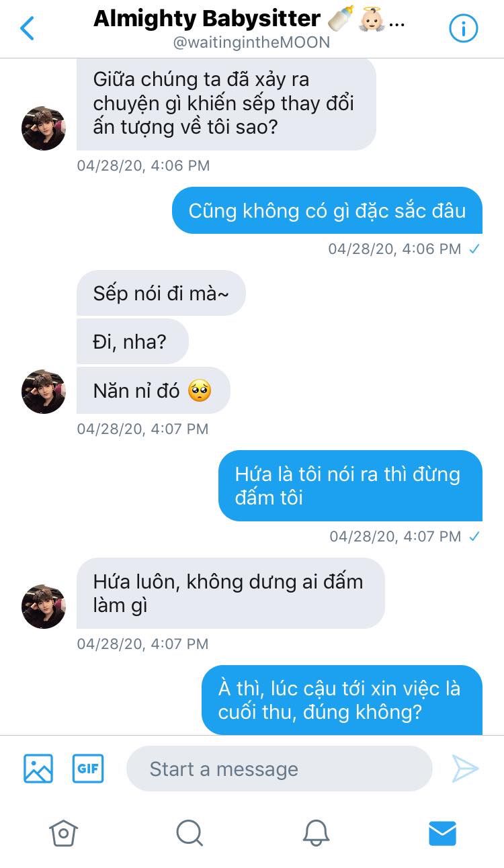
Task: Go to Home tab icon
Action: click(x=63, y=834)
